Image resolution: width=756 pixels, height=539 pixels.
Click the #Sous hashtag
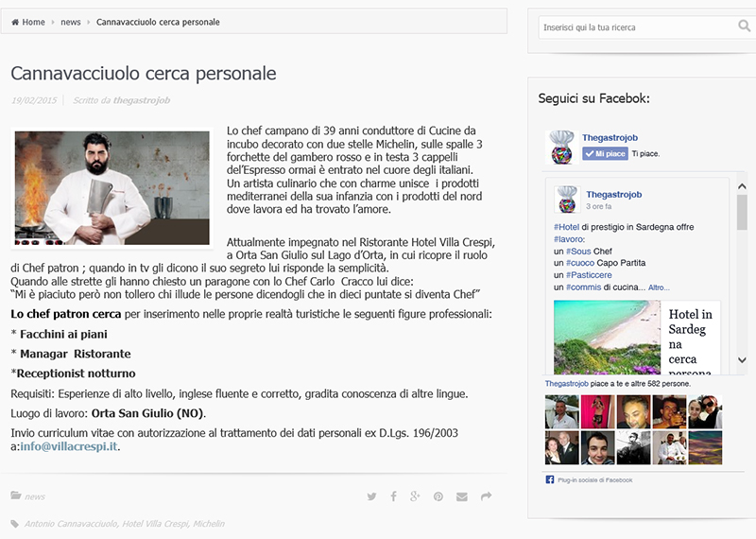click(x=578, y=252)
